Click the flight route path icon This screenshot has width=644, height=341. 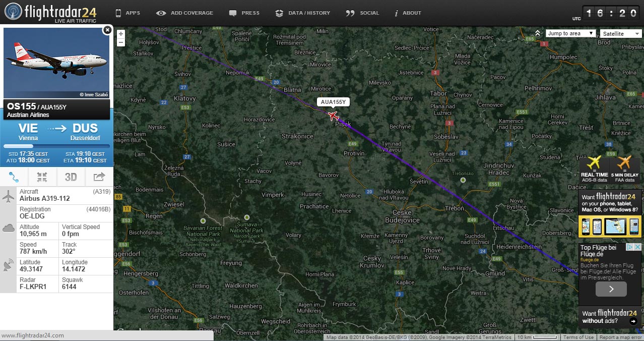(x=14, y=177)
